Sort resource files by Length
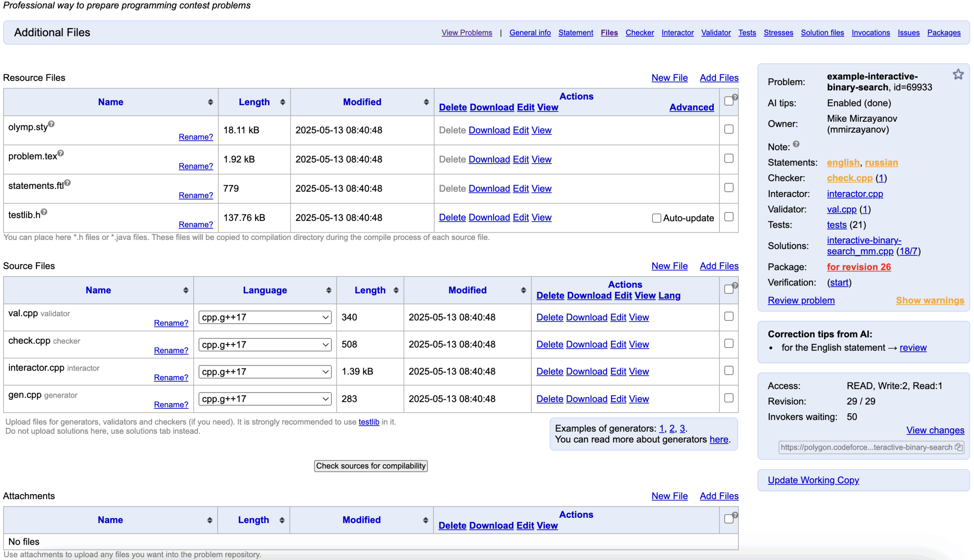The height and width of the screenshot is (560, 974). [x=282, y=102]
